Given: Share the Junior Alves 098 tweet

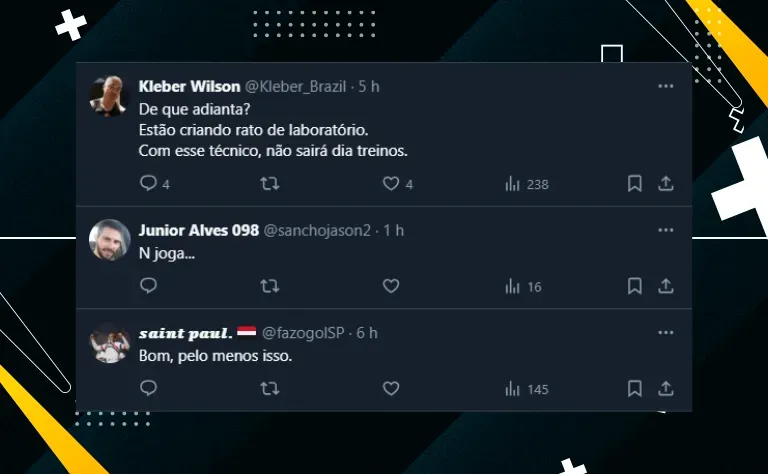Looking at the screenshot, I should (x=666, y=286).
